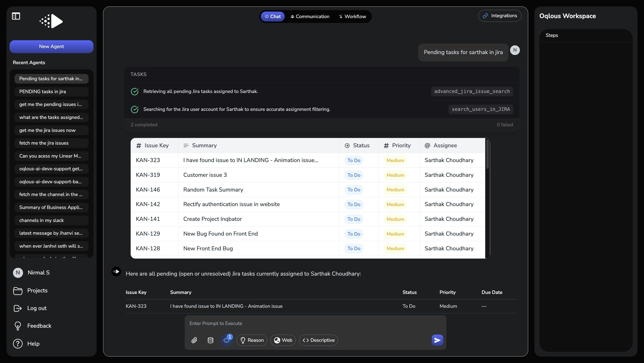This screenshot has height=363, width=644.
Task: Toggle the Web search mode
Action: tap(283, 340)
